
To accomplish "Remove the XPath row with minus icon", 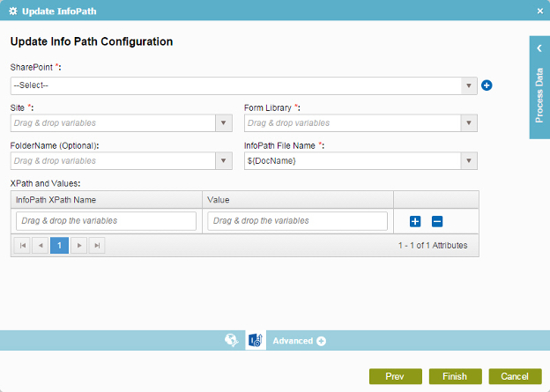I will tap(437, 221).
